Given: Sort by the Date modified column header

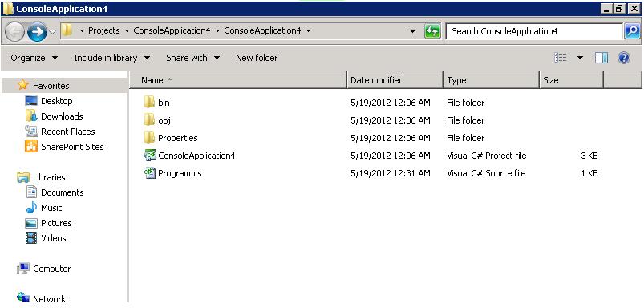Looking at the screenshot, I should click(x=395, y=80).
